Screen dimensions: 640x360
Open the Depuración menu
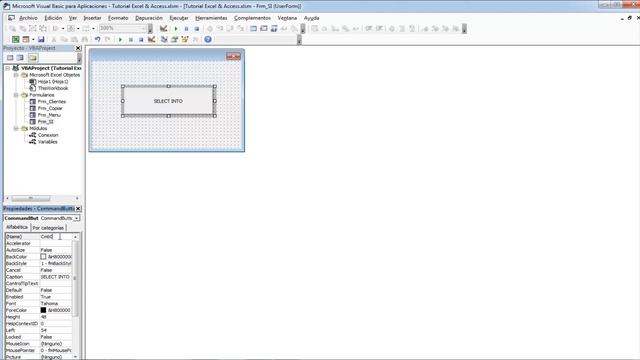click(149, 18)
